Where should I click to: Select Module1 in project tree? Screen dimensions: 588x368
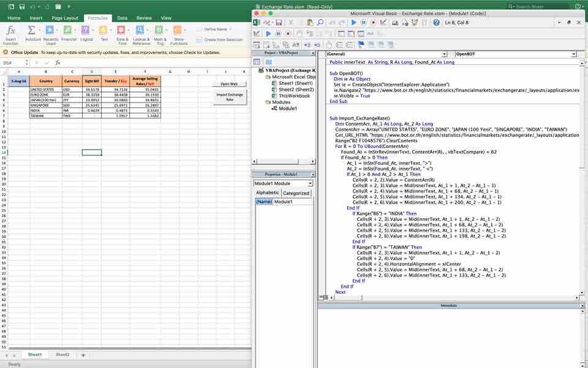(x=288, y=109)
